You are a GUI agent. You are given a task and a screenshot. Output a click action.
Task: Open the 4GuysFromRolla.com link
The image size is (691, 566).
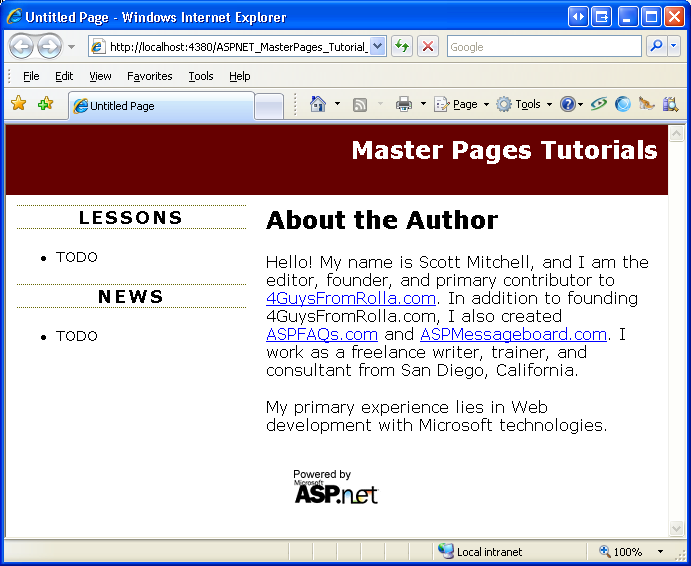coord(351,298)
